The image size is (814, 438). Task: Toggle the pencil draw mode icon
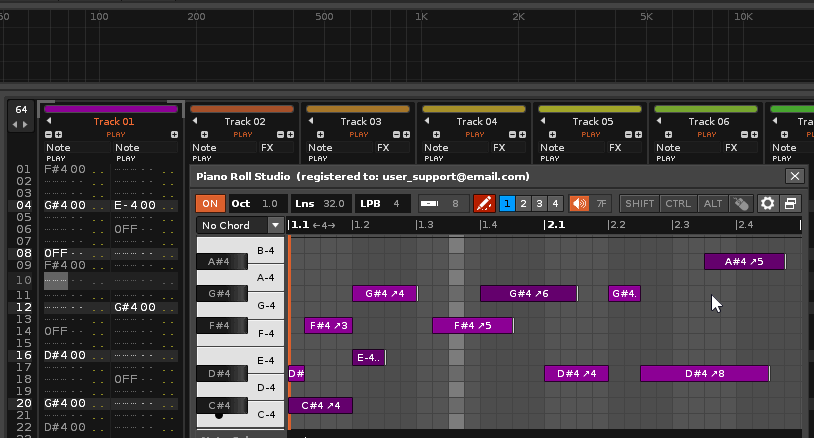point(484,203)
